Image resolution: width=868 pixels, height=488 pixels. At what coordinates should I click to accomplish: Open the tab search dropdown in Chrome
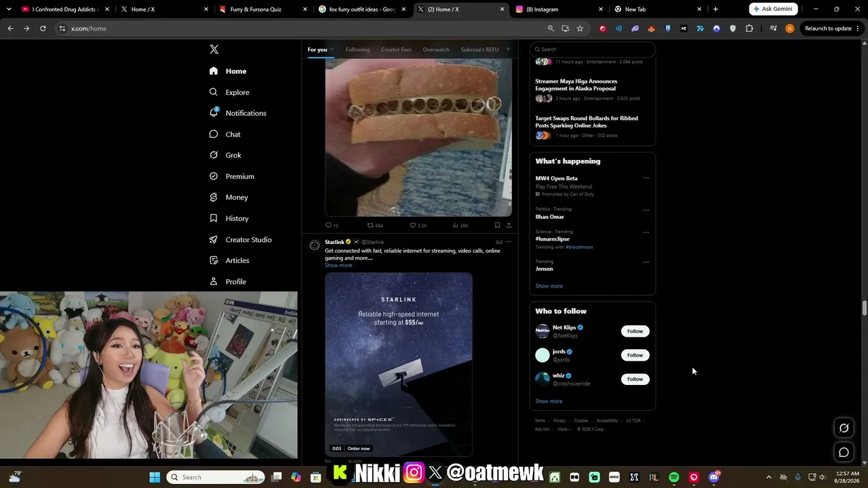[x=9, y=9]
